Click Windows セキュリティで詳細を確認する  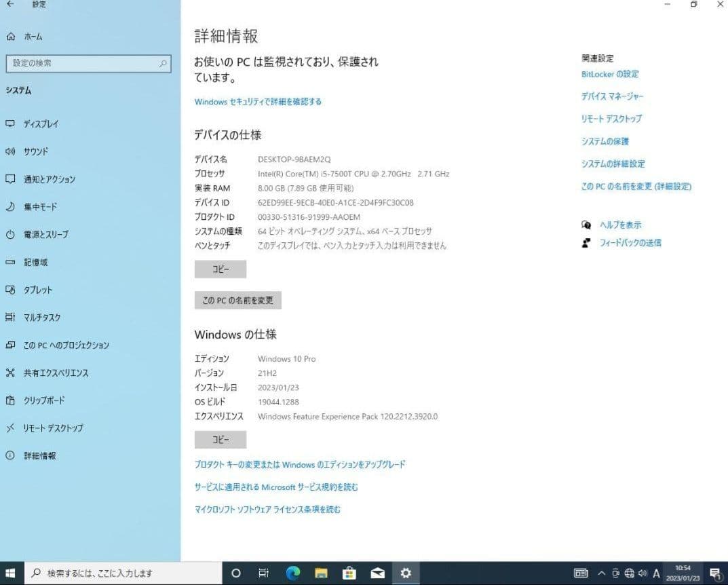click(256, 101)
